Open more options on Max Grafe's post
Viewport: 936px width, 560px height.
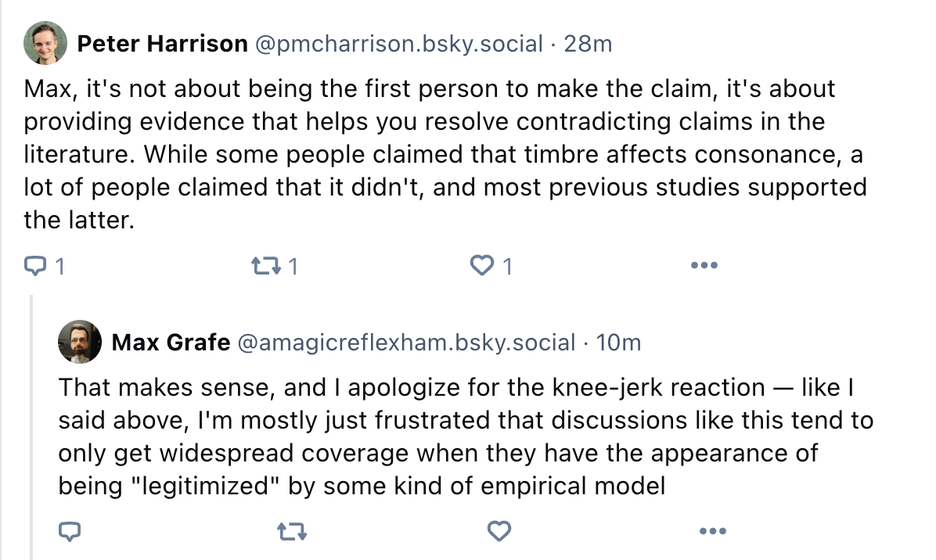pos(713,531)
